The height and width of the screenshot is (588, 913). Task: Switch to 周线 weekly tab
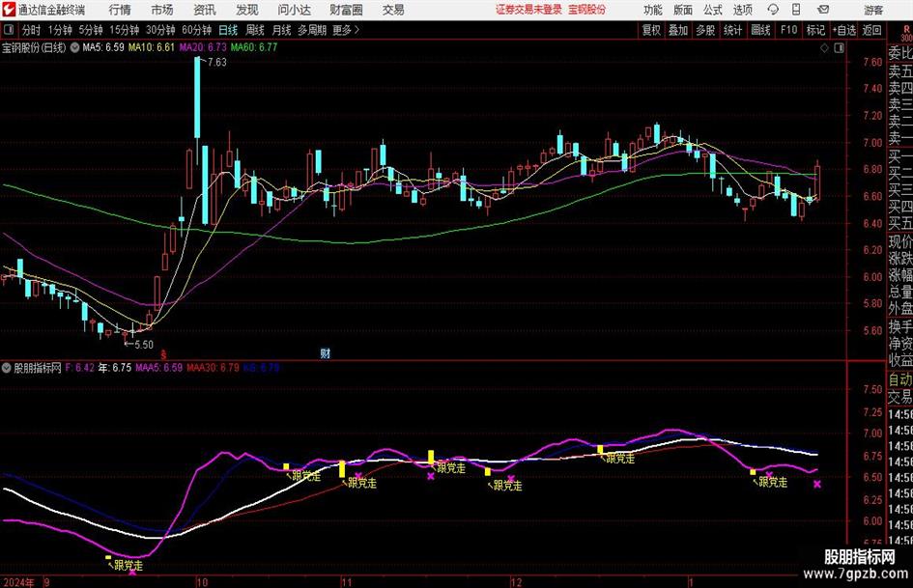click(x=254, y=30)
